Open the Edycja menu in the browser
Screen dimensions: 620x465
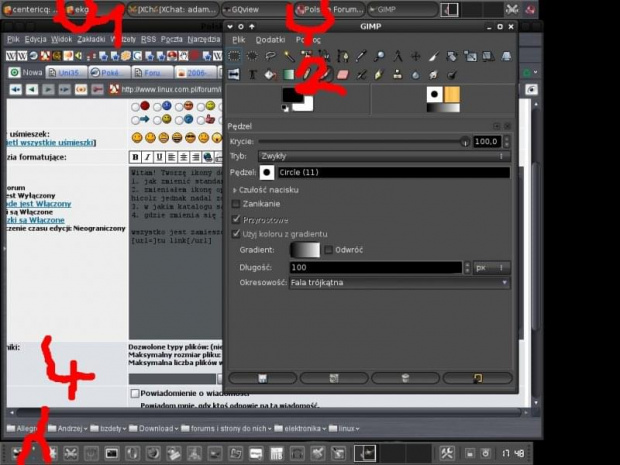tap(36, 39)
